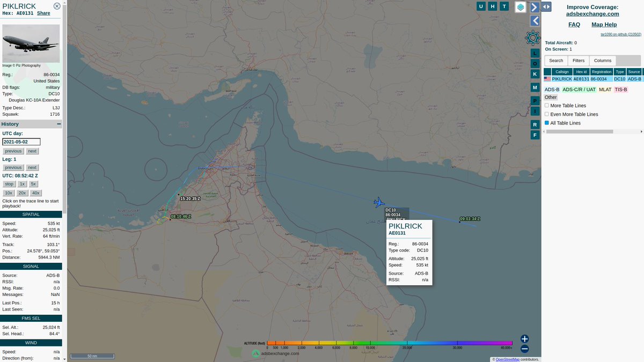Image resolution: width=644 pixels, height=362 pixels.
Task: Zoom in on the map
Action: click(x=524, y=339)
